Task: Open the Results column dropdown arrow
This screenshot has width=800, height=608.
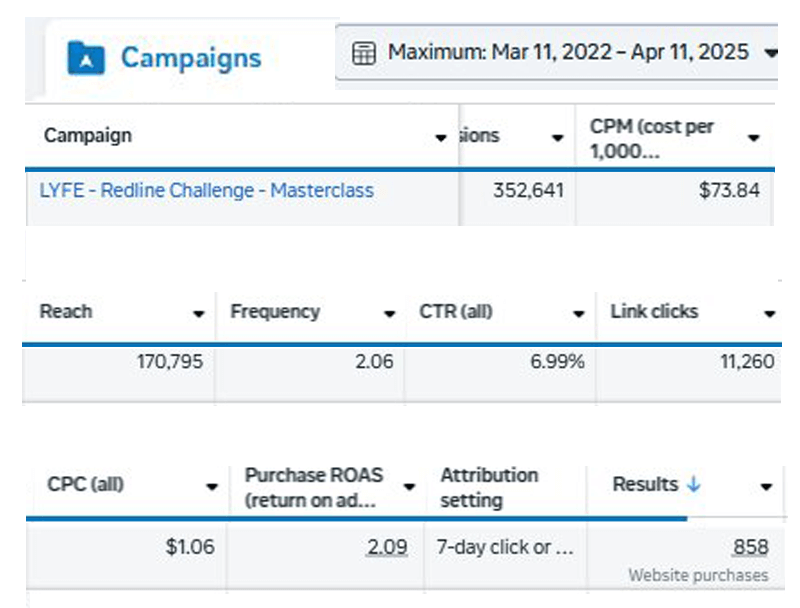Action: coord(766,487)
